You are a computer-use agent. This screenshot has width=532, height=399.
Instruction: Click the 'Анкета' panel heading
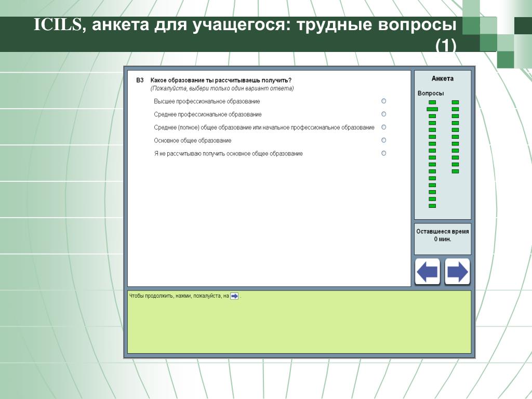point(443,78)
